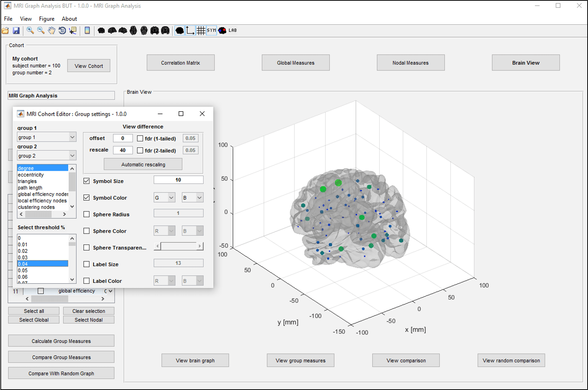This screenshot has width=588, height=390.
Task: Save using the floppy disk icon
Action: tap(16, 31)
